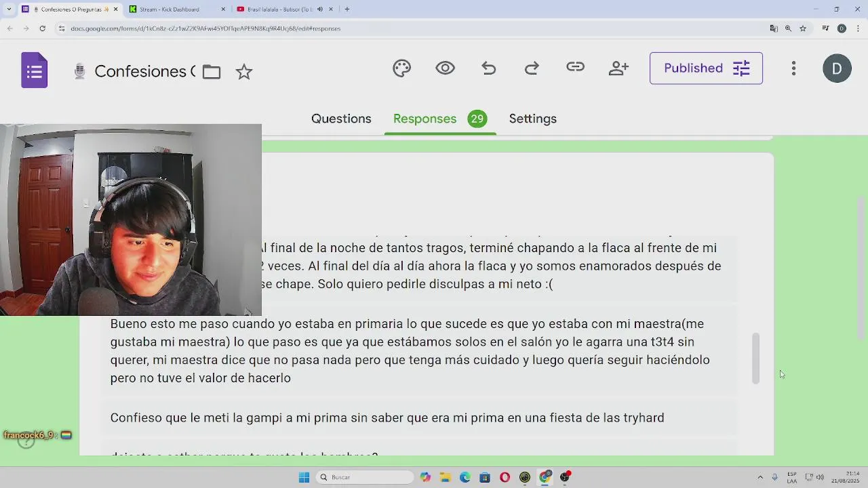
Task: Open the zoom level icon
Action: coord(788,28)
